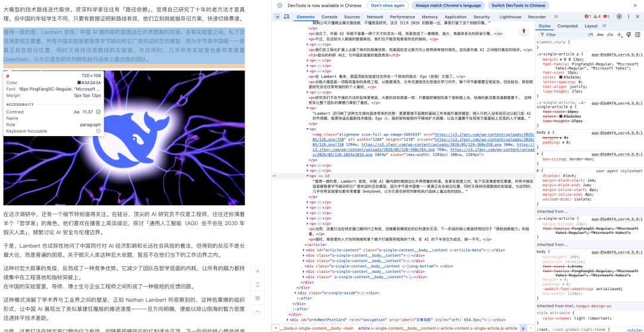Open the Memory tab
Screen dimensions: 644x332
click(x=430, y=17)
